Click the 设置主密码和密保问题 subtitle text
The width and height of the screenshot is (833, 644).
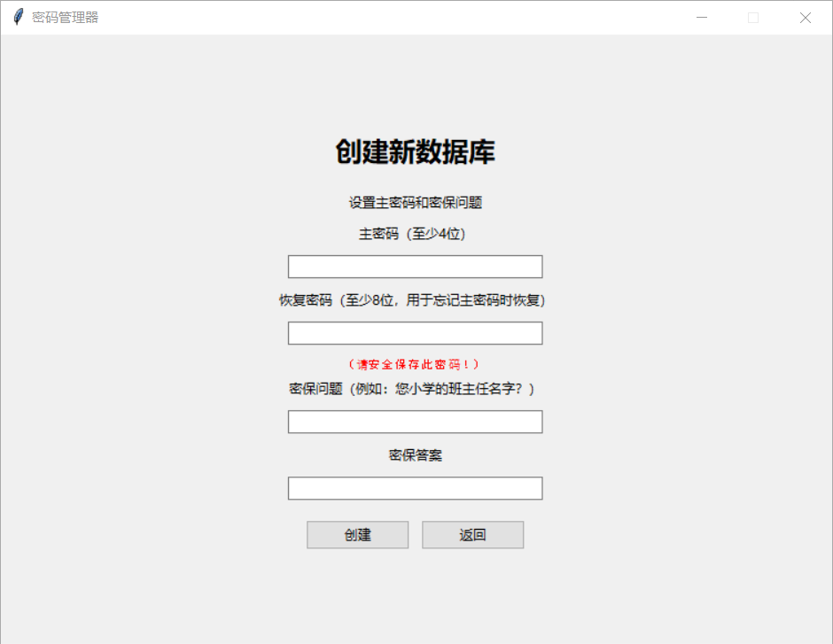click(x=415, y=203)
